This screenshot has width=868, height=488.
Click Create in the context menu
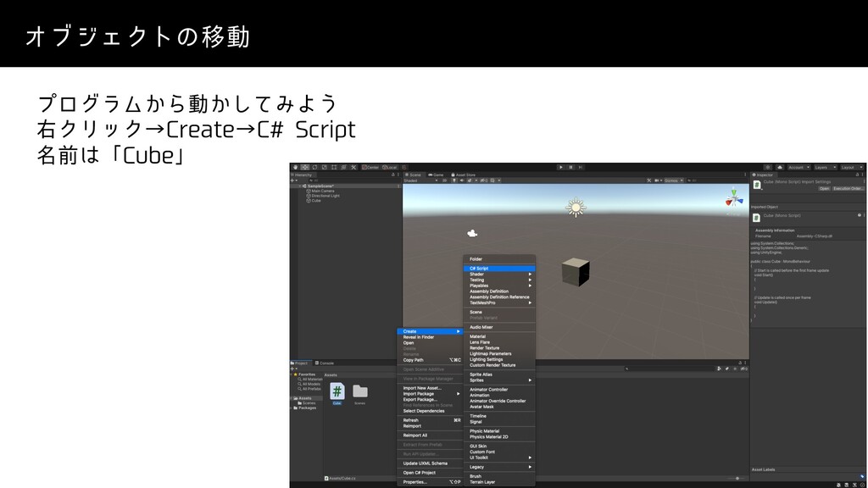point(430,331)
